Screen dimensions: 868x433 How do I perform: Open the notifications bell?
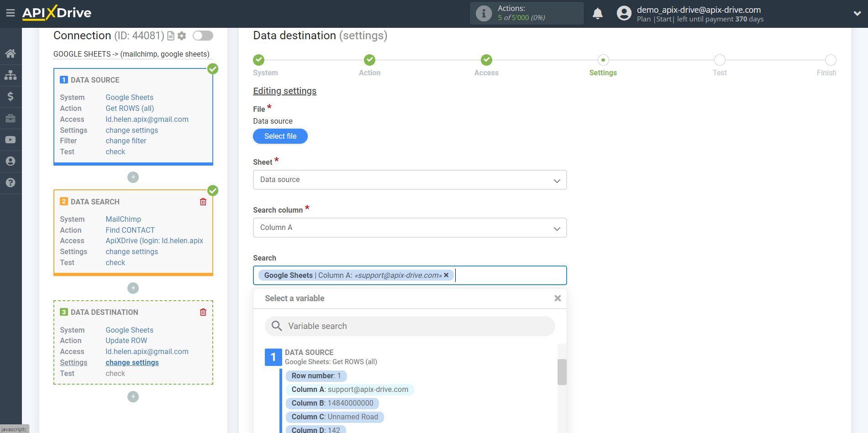click(598, 13)
